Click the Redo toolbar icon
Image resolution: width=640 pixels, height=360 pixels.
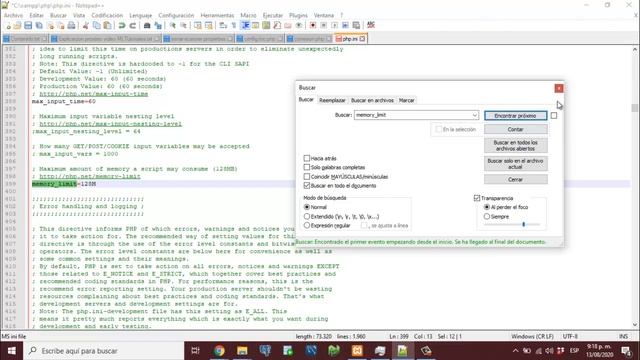(133, 25)
